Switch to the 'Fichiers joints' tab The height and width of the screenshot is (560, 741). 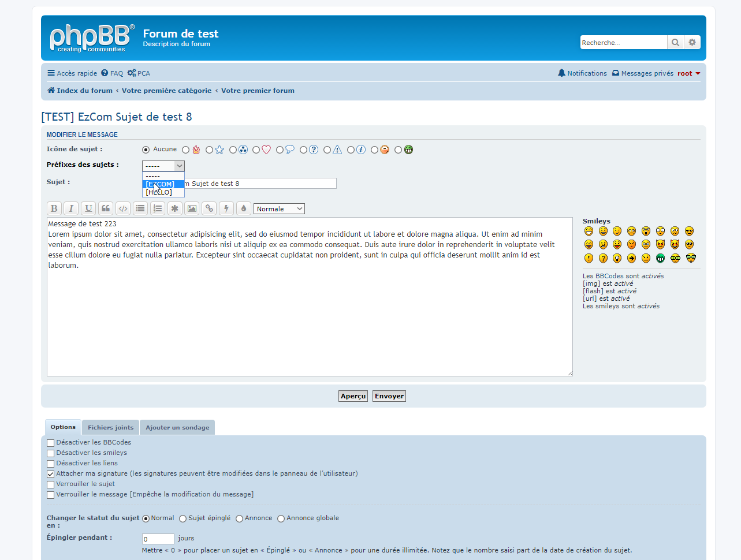click(110, 428)
